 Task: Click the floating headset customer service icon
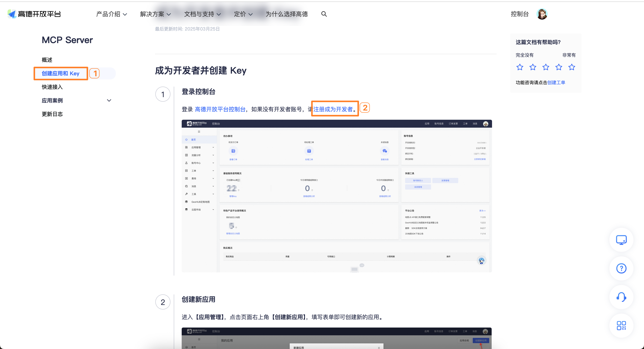621,297
